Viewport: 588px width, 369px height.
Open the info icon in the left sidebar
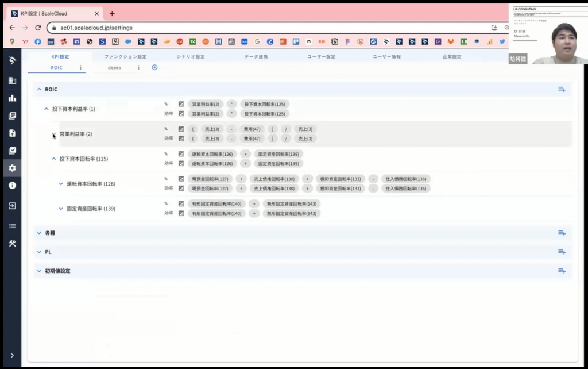pyautogui.click(x=12, y=186)
